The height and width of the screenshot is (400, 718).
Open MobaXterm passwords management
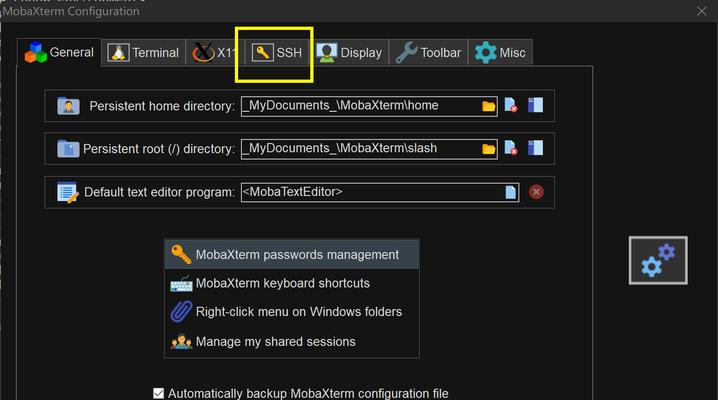292,254
